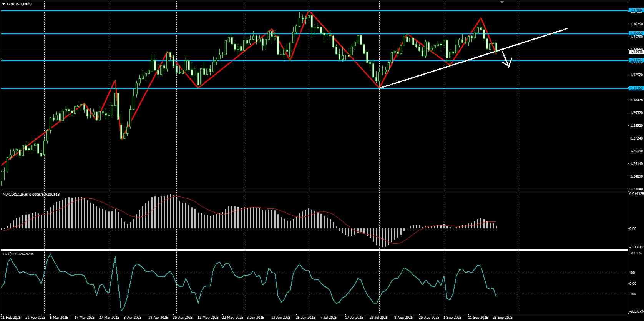Click the 1.30420 price scale value
Image resolution: width=644 pixels, height=321 pixels.
[637, 100]
